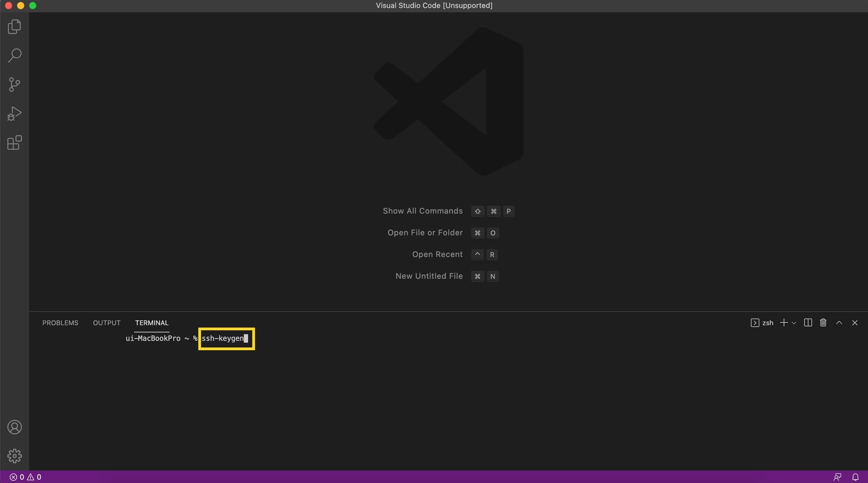The height and width of the screenshot is (483, 868).
Task: Switch to the PROBLEMS tab
Action: click(x=60, y=323)
